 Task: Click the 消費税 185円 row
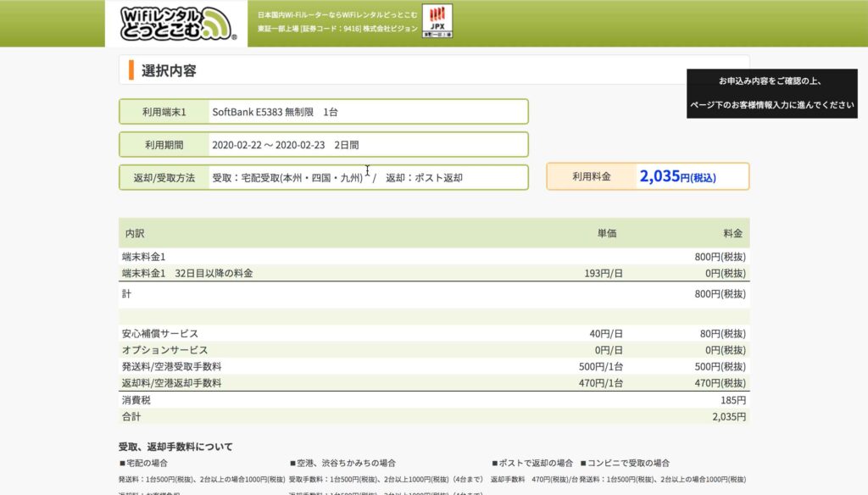tap(433, 400)
